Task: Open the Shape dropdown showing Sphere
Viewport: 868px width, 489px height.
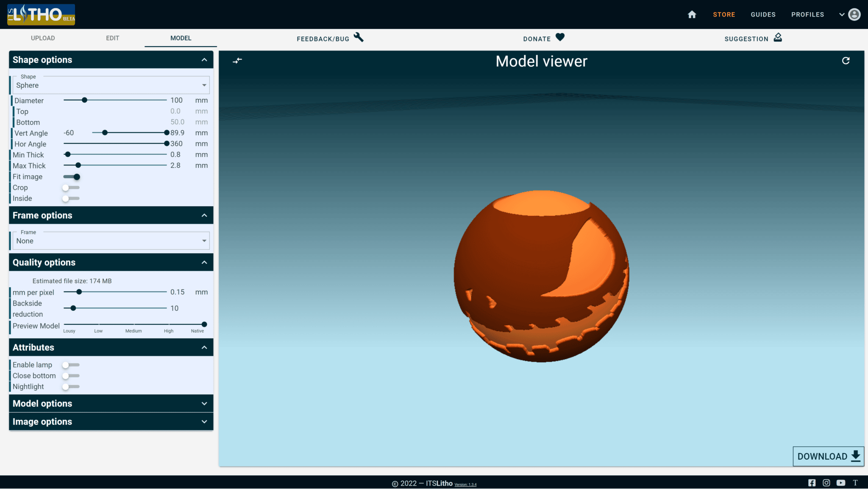Action: pos(111,85)
